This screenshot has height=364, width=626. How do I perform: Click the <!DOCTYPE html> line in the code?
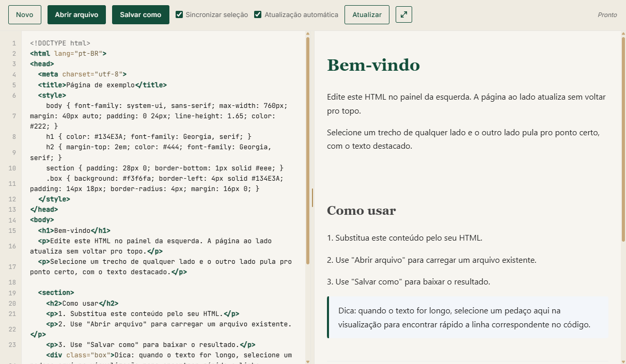point(60,43)
